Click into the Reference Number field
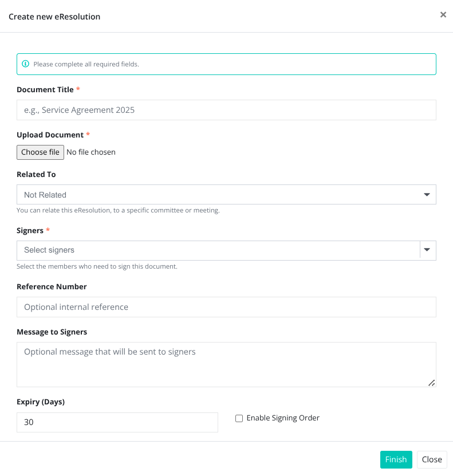The width and height of the screenshot is (453, 476). pyautogui.click(x=226, y=307)
